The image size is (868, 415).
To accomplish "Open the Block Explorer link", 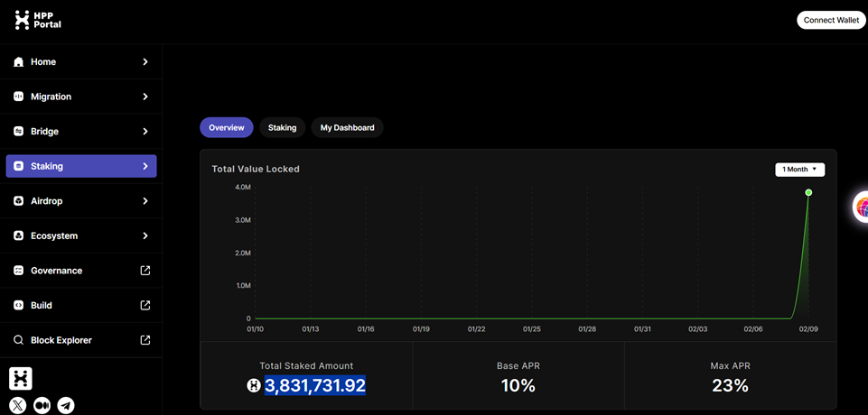I will [x=61, y=340].
